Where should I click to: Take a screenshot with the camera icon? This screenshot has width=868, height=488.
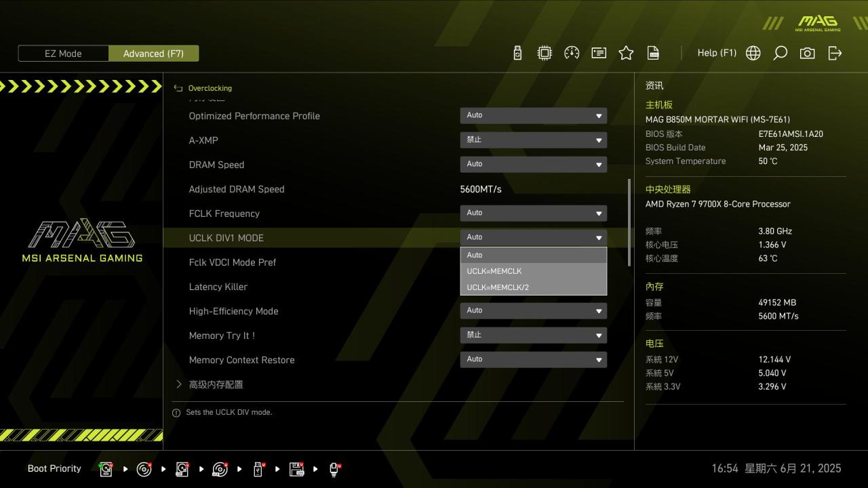[808, 53]
